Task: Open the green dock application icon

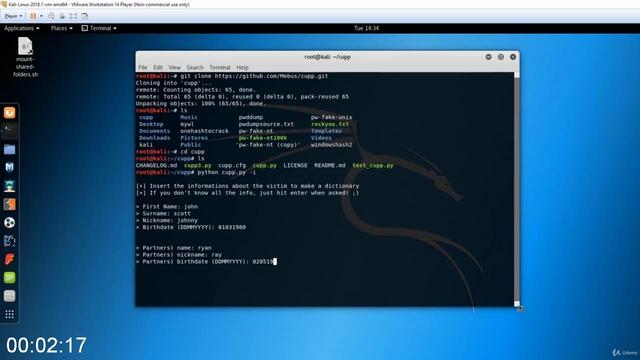Action: (x=9, y=278)
